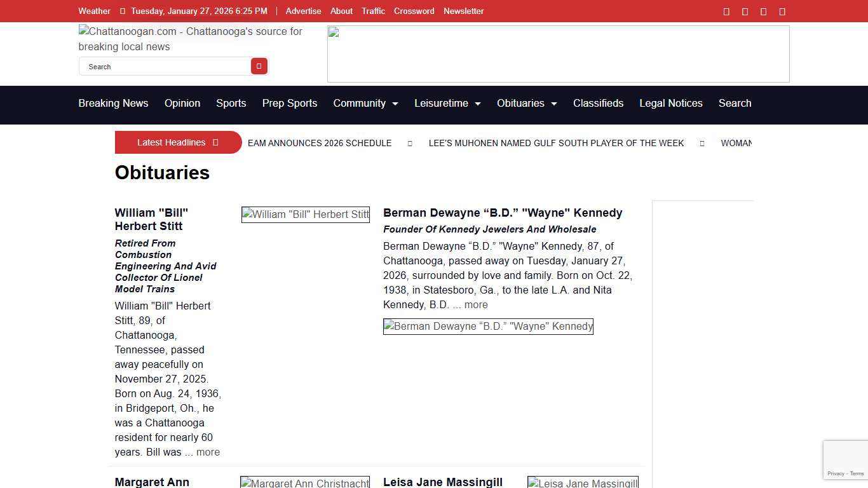Open William "Bill" Herbert Stitt's photo
Screen dimensions: 868x488
305,215
